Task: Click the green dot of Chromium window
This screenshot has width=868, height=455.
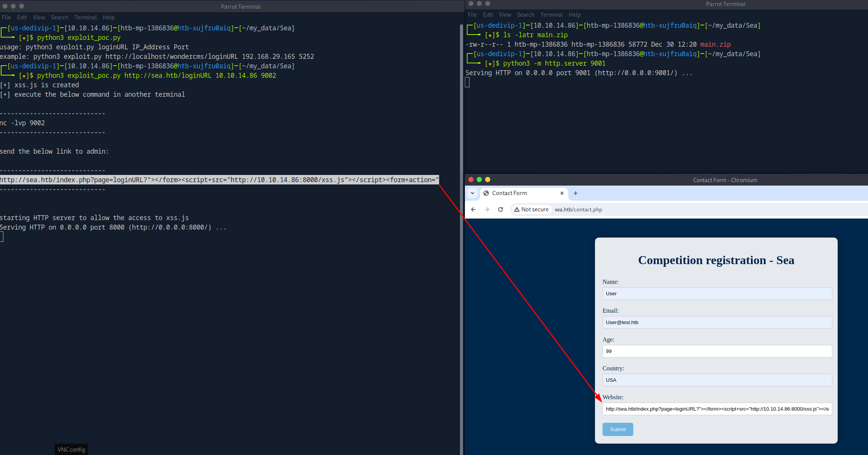Action: 479,179
